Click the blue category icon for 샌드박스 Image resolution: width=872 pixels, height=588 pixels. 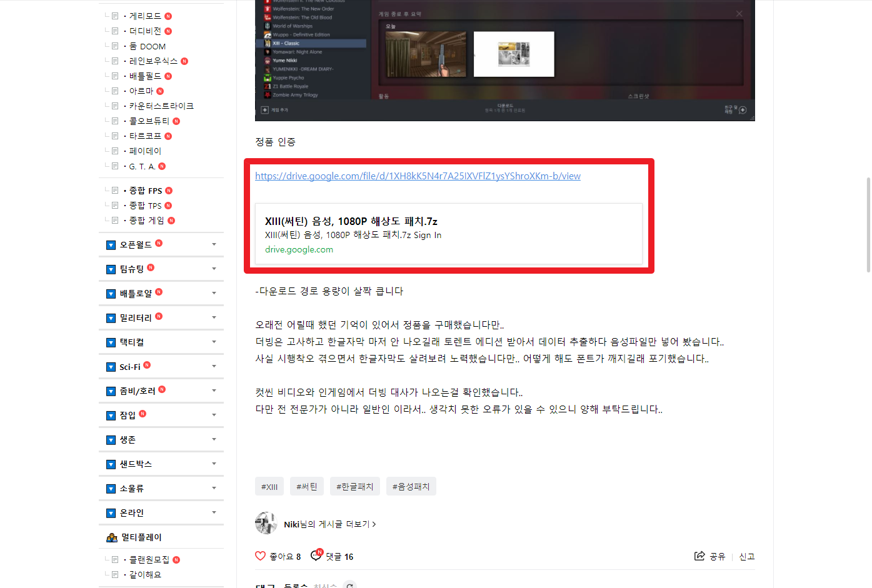111,464
